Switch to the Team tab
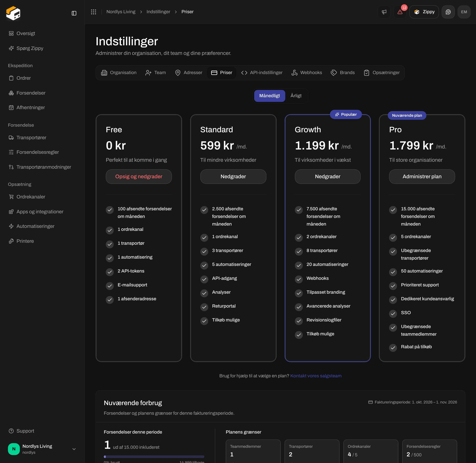Screen dimensions: 476x463 click(155, 73)
